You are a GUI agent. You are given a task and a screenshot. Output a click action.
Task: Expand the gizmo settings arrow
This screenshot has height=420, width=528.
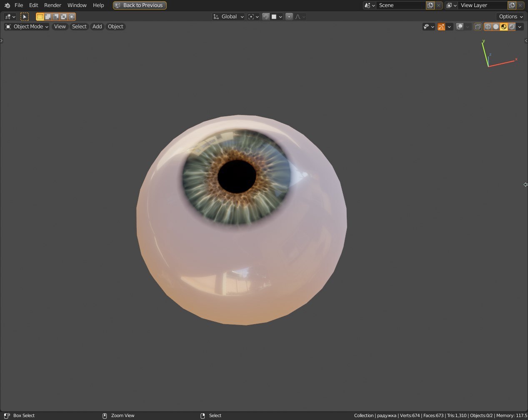coord(449,27)
